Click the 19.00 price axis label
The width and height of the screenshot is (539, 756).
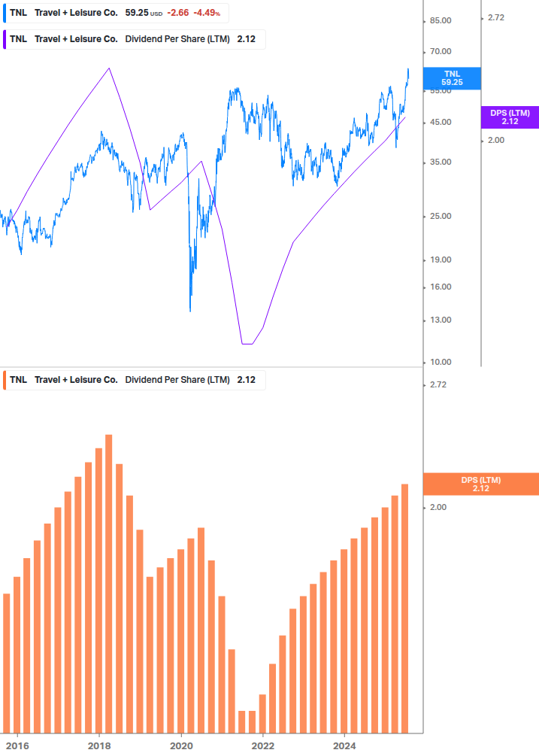click(441, 260)
